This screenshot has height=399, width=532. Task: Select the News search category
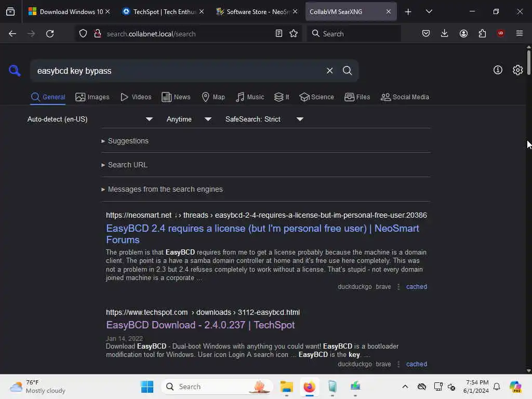click(x=176, y=97)
